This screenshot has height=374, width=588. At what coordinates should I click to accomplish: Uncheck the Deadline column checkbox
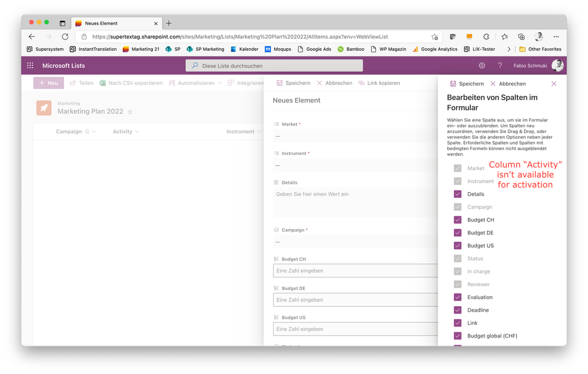pos(457,310)
